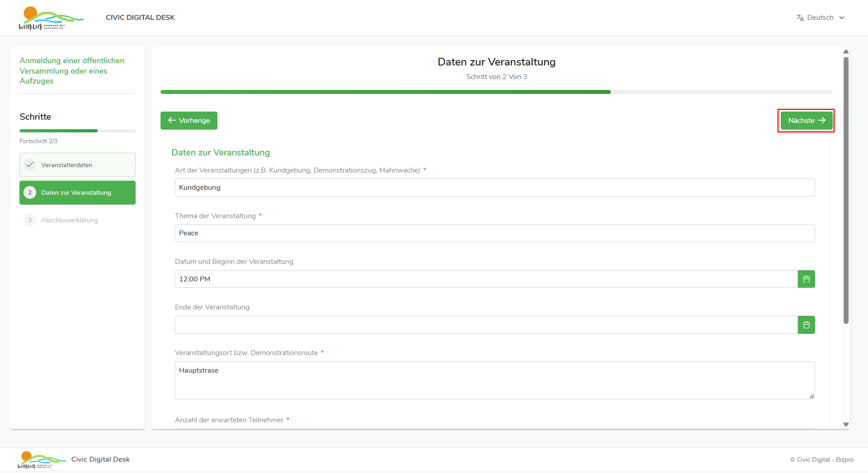Image resolution: width=868 pixels, height=473 pixels.
Task: Click the Wittlich logo in footer
Action: pyautogui.click(x=41, y=459)
